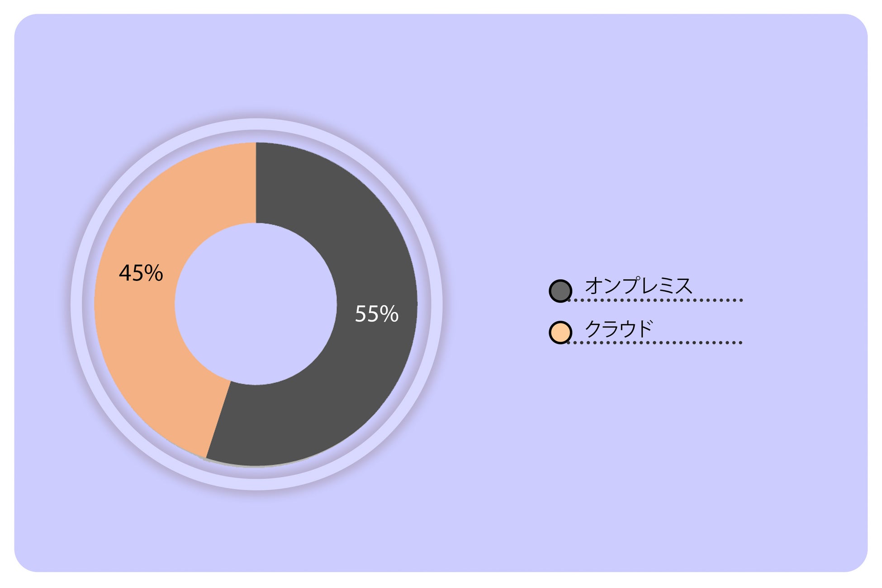The width and height of the screenshot is (882, 588).
Task: Click the オ character in the first legend entry
Action: pos(593,286)
